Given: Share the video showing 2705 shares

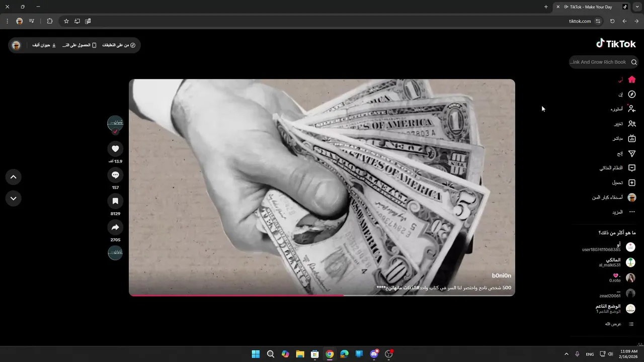Looking at the screenshot, I should 115,227.
